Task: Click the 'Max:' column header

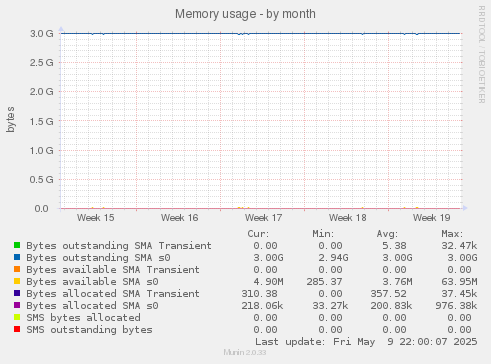Action: [x=452, y=234]
